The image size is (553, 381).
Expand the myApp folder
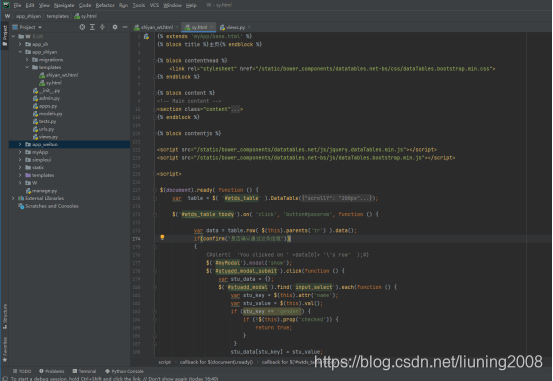tap(20, 152)
